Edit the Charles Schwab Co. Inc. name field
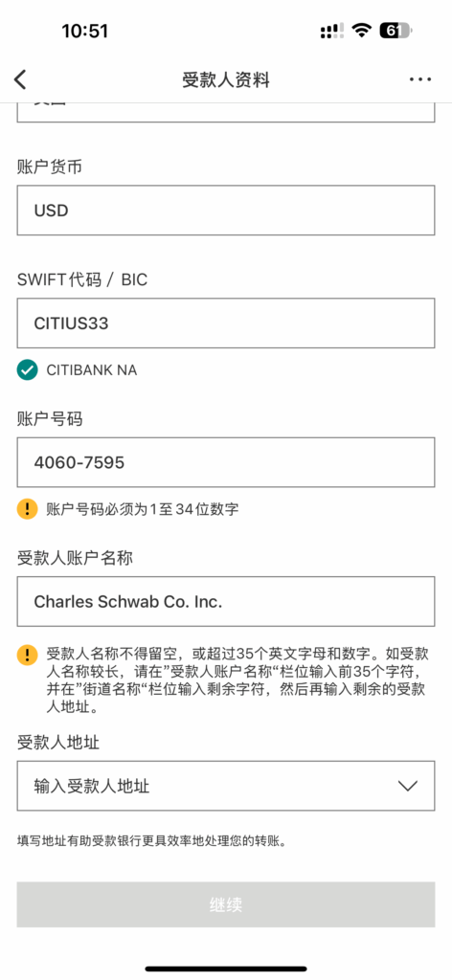The height and width of the screenshot is (980, 452). click(226, 601)
